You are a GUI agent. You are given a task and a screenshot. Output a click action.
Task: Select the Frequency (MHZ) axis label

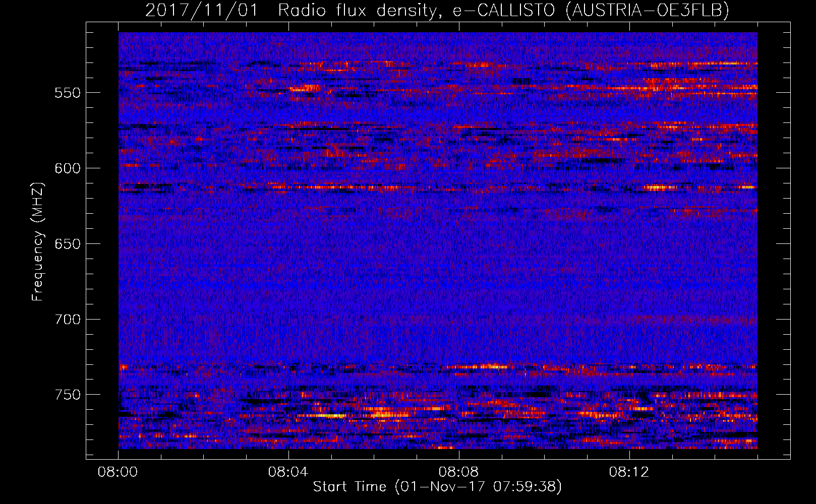click(38, 241)
